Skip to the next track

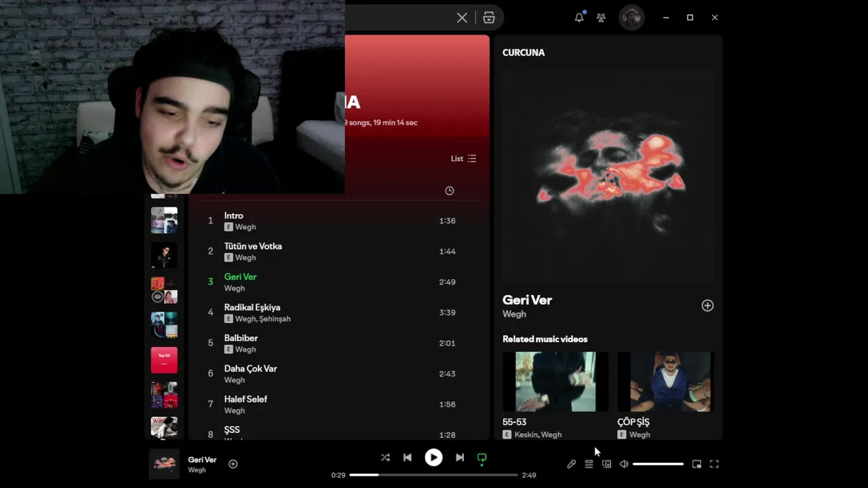tap(460, 457)
